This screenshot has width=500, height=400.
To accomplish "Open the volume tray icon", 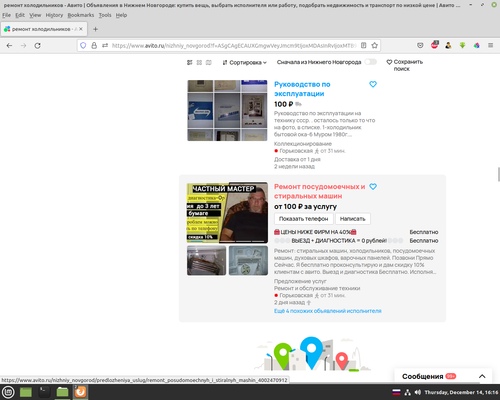I will pos(418,392).
